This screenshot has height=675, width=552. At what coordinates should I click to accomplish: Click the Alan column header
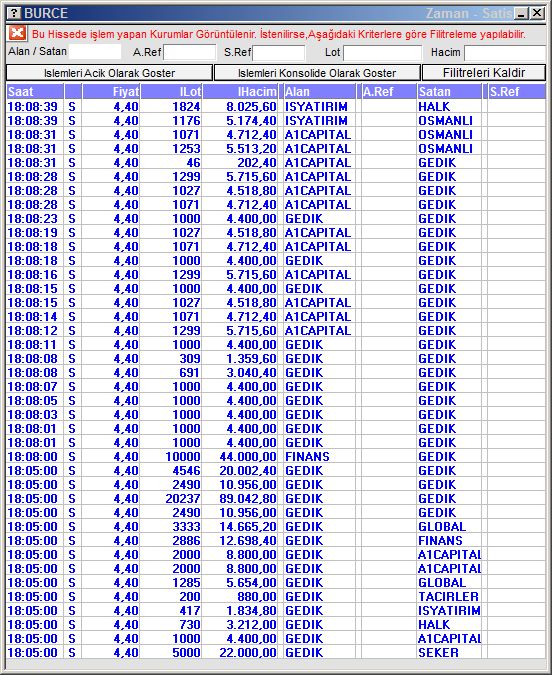pos(319,92)
